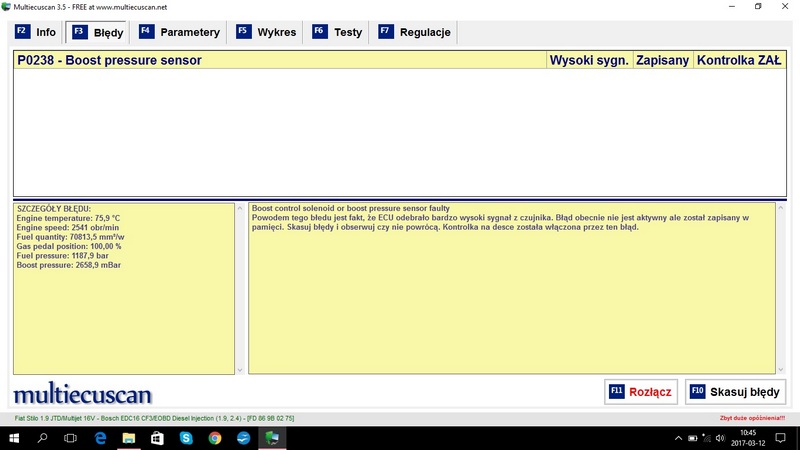Open the Windows Start menu
This screenshot has width=800, height=450.
point(14,438)
